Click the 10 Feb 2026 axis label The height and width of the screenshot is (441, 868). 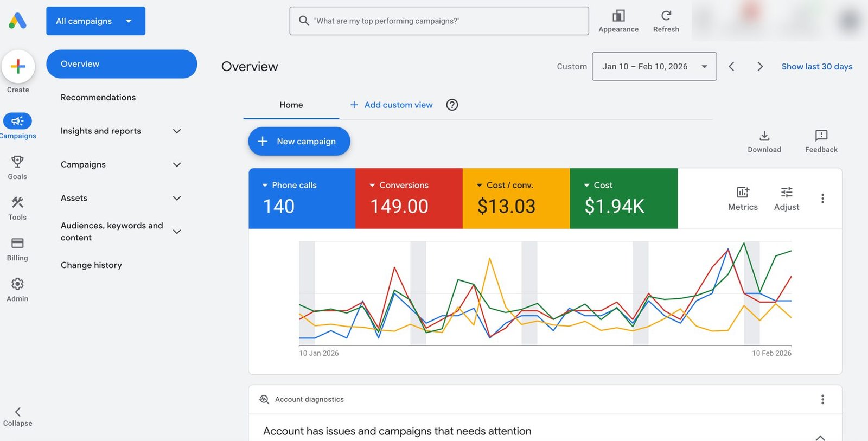(x=771, y=353)
